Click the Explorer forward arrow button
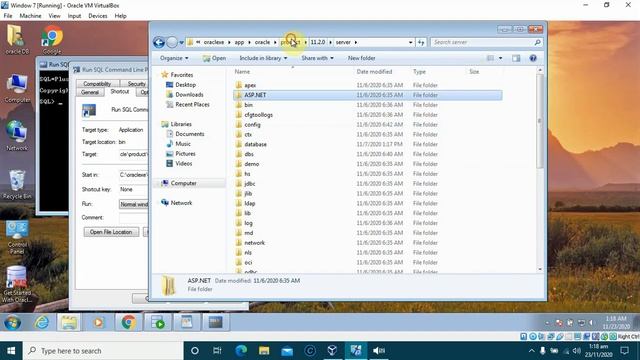This screenshot has width=640, height=360. tap(172, 42)
